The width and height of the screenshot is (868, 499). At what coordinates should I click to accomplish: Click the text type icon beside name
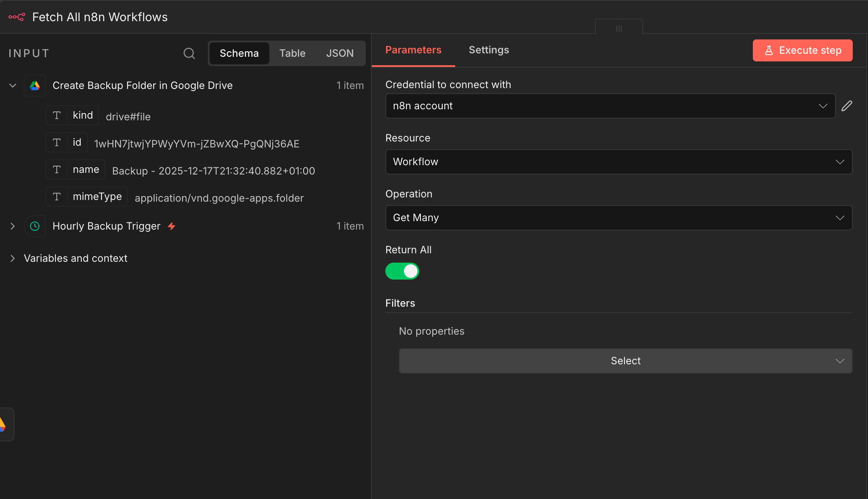coord(57,169)
